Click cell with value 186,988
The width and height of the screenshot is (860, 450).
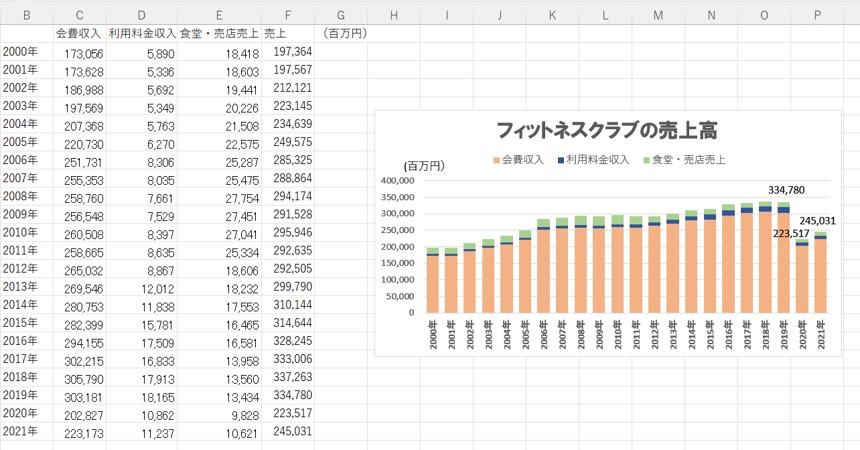[80, 89]
